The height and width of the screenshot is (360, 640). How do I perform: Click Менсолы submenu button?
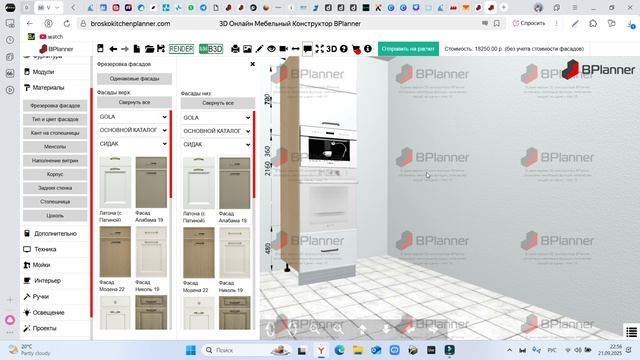55,147
